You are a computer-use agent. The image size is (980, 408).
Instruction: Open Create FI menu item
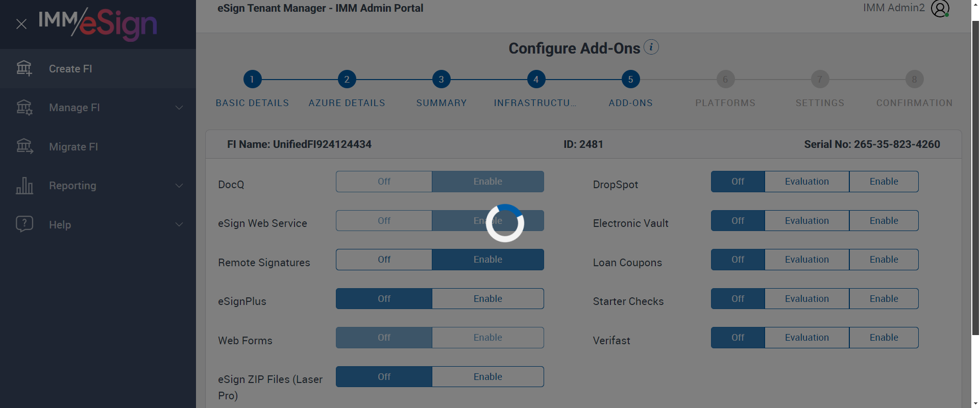point(98,69)
